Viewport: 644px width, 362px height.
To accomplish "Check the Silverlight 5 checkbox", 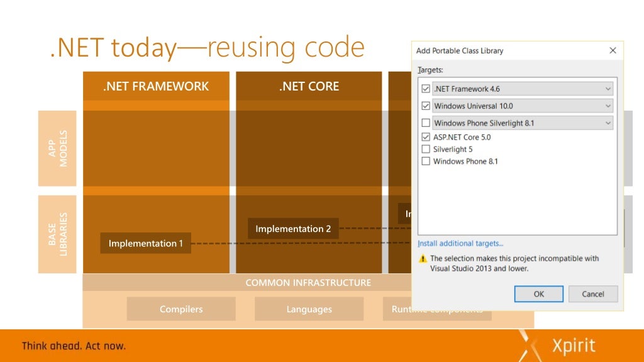I will point(426,149).
